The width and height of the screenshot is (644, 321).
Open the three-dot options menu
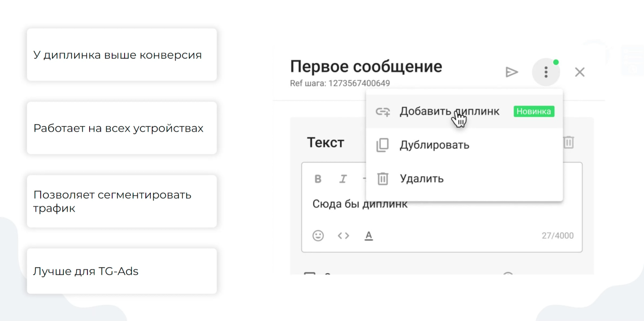pyautogui.click(x=546, y=72)
